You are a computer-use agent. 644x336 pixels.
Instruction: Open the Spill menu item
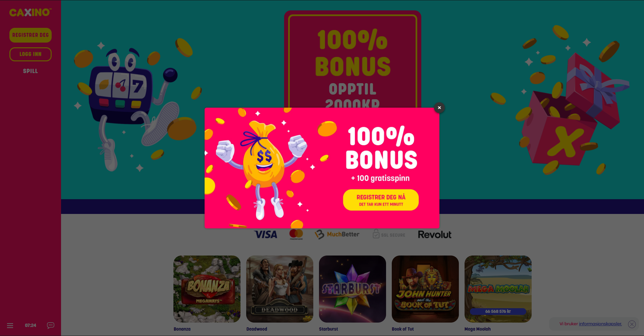point(31,71)
